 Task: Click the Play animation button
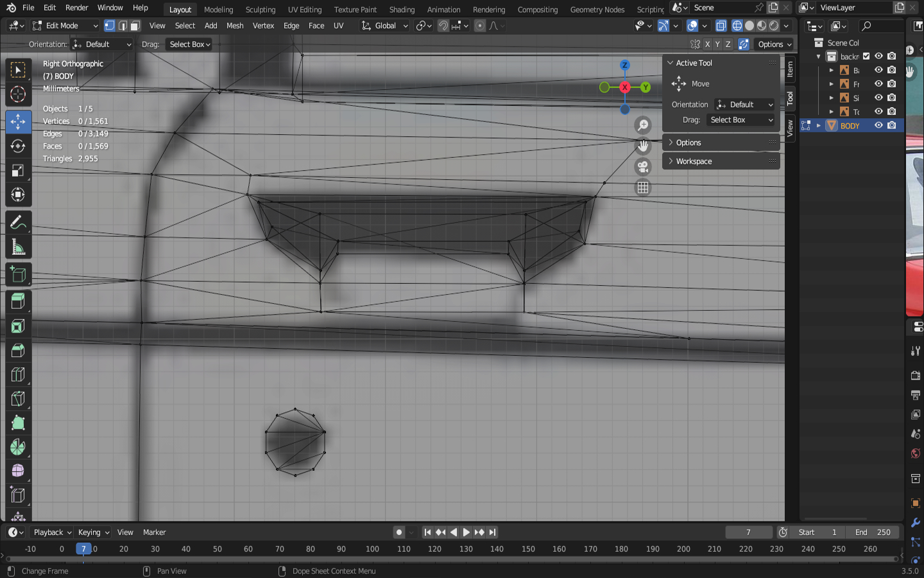tap(466, 532)
